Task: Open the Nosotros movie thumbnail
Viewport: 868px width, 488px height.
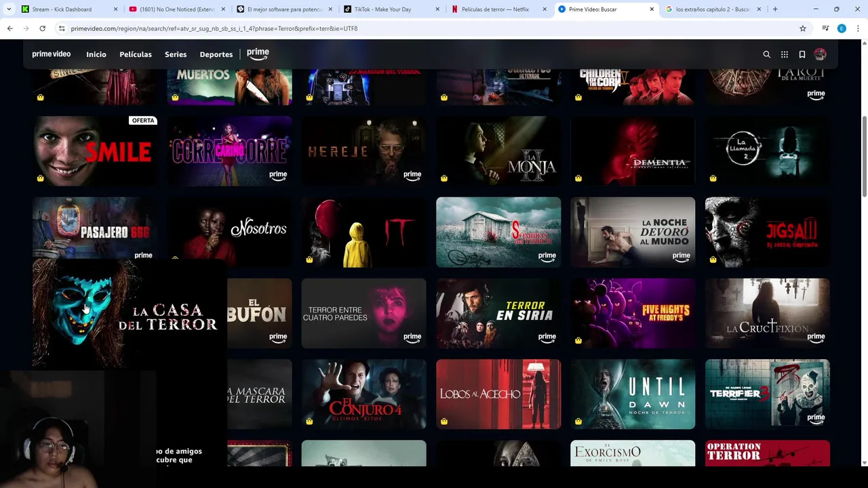Action: (x=230, y=232)
